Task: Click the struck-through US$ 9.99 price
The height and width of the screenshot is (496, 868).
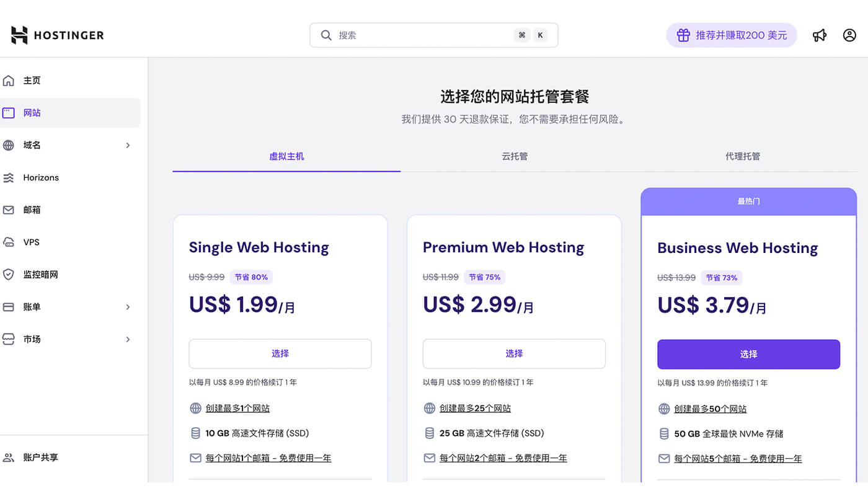Action: (x=206, y=277)
